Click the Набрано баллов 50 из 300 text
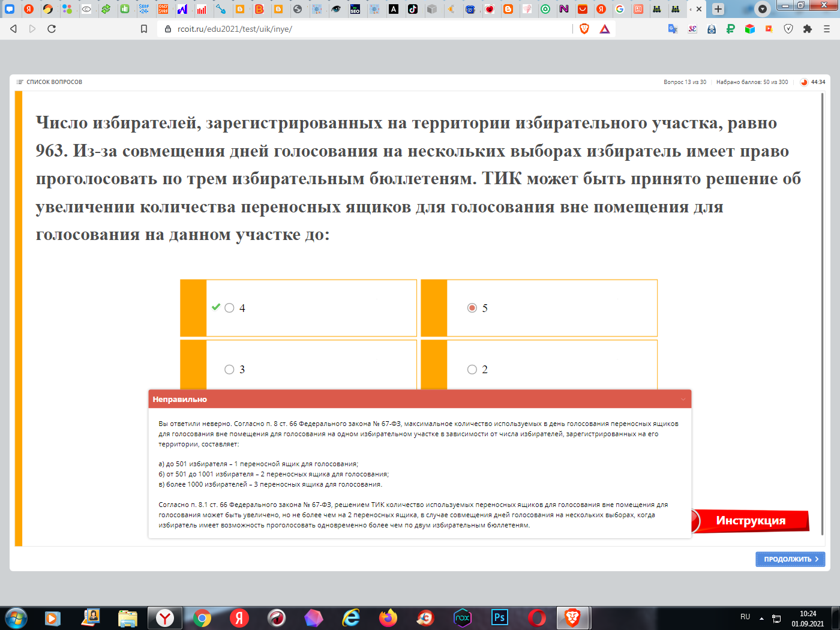This screenshot has width=840, height=630. pos(752,82)
